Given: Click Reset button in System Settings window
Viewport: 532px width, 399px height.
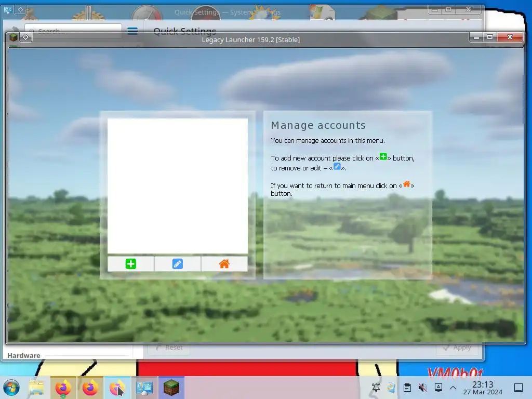Looking at the screenshot, I should pyautogui.click(x=169, y=348).
